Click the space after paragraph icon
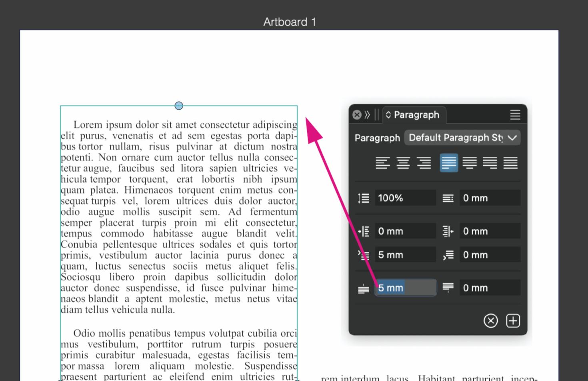This screenshot has height=381, width=588. tap(448, 288)
